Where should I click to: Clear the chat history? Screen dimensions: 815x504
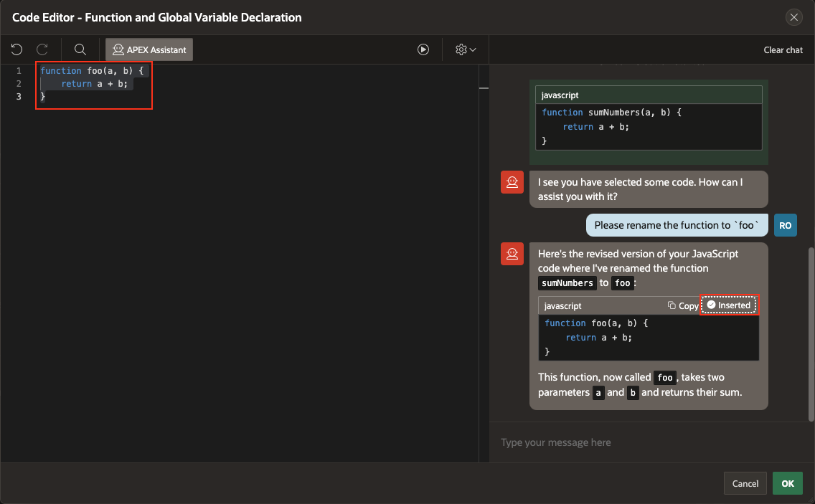[783, 49]
